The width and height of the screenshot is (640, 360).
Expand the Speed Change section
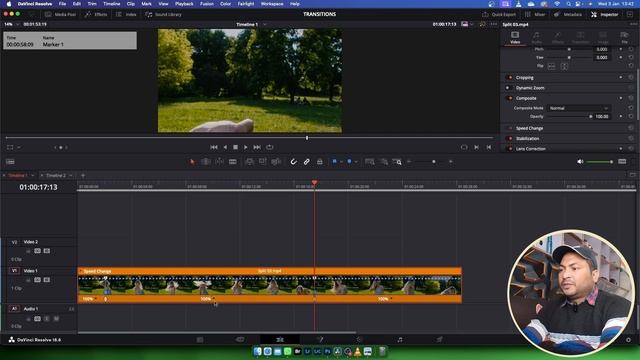coord(529,128)
